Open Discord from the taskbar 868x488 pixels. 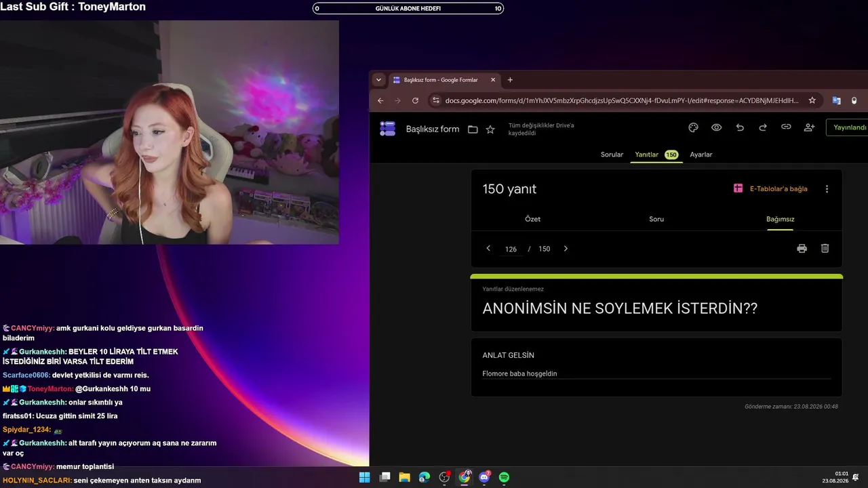pos(484,477)
